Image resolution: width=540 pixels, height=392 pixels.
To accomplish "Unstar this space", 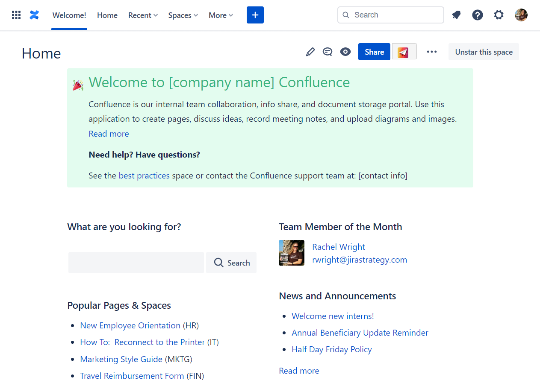I will coord(484,51).
